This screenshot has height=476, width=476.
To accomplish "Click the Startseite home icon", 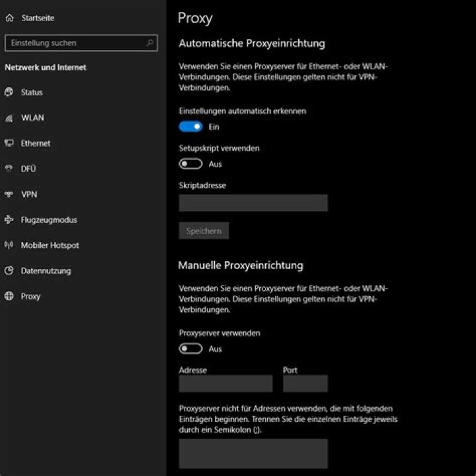I will click(x=10, y=18).
